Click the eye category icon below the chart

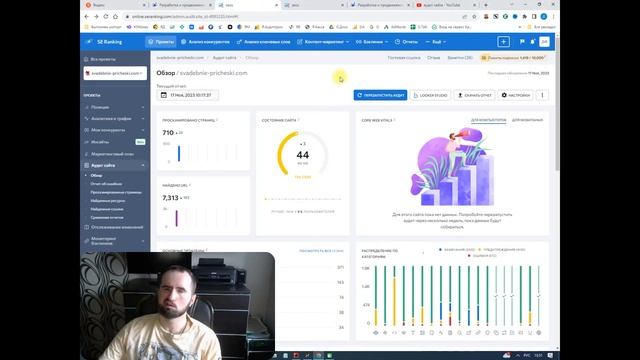tap(376, 333)
